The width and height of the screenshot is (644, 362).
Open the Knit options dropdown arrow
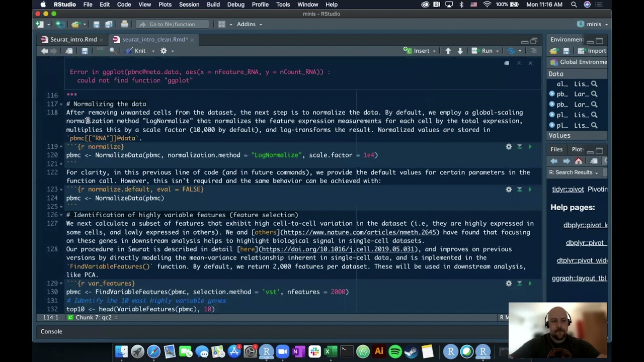[153, 51]
